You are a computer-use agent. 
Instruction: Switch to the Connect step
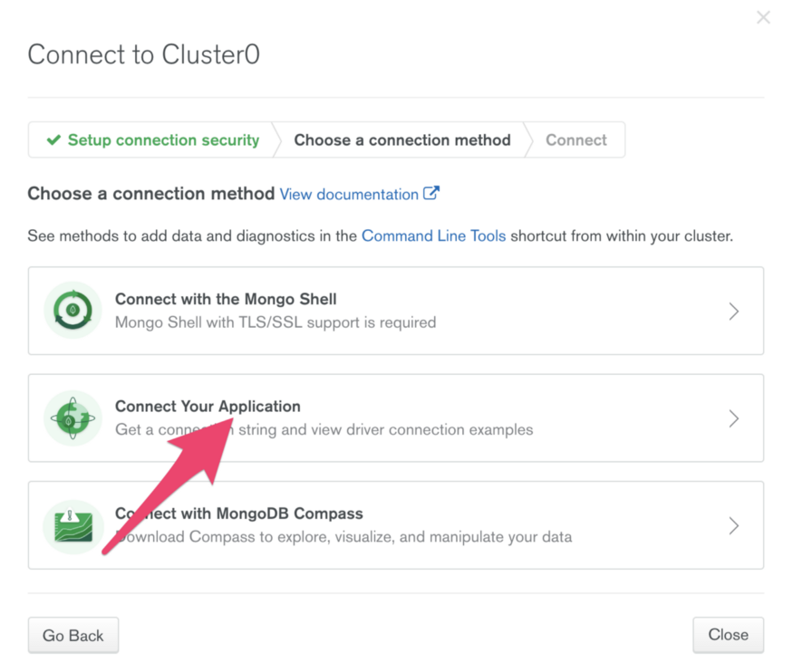pyautogui.click(x=576, y=140)
